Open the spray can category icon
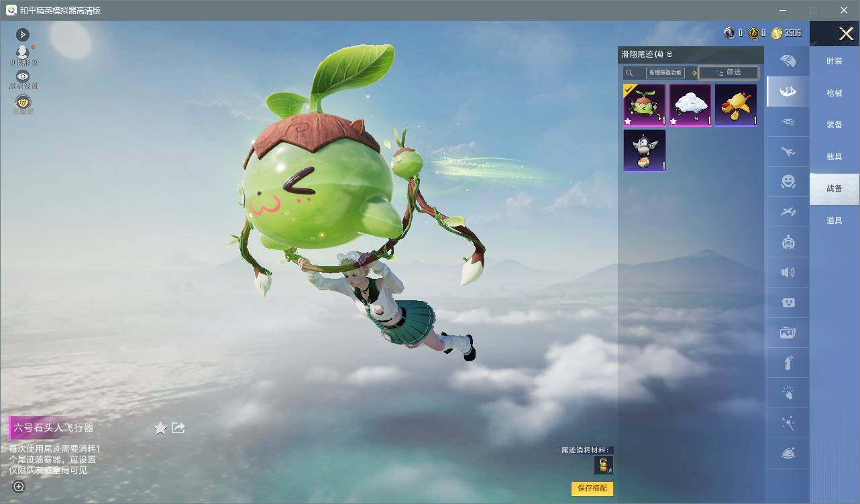Image resolution: width=860 pixels, height=504 pixels. pos(788,363)
